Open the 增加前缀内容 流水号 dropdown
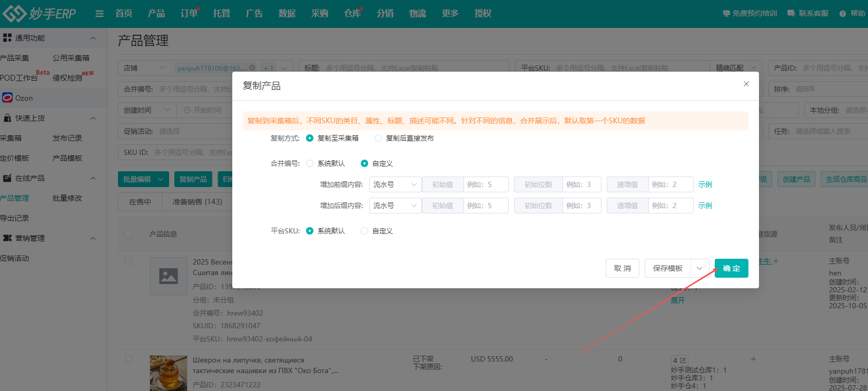Screen dimensions: 868x391 (x=394, y=184)
